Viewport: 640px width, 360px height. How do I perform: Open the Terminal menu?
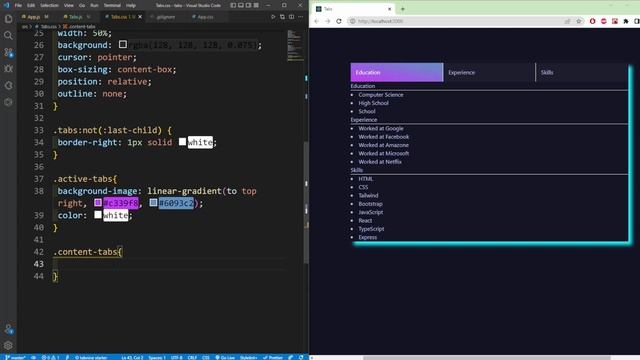(112, 5)
